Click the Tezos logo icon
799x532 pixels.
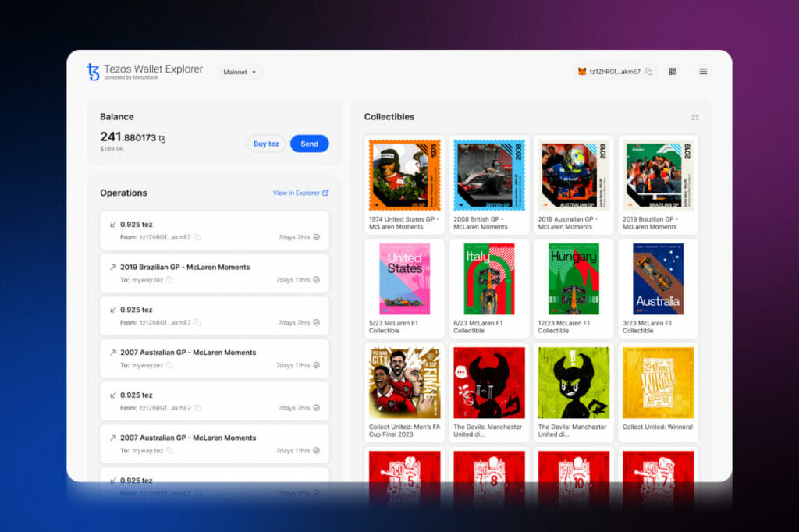pos(94,72)
